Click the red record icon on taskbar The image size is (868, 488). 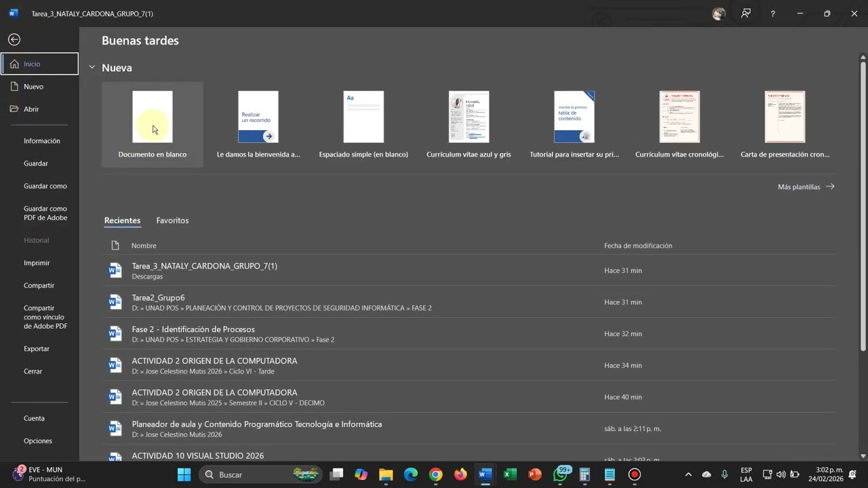pyautogui.click(x=635, y=474)
